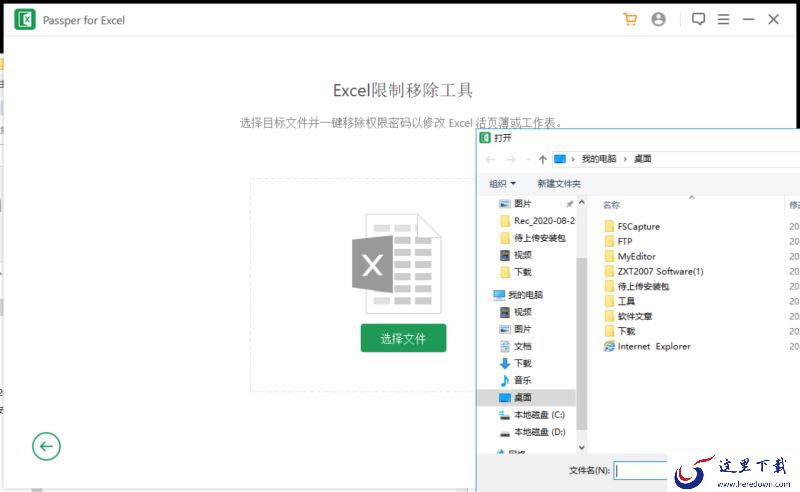
Task: Click the green back arrow button
Action: 46,447
